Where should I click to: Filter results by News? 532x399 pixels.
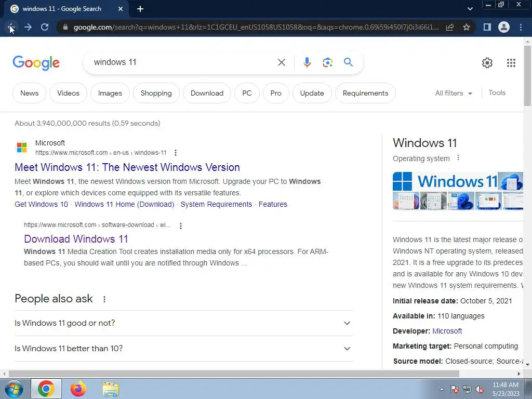click(x=29, y=93)
